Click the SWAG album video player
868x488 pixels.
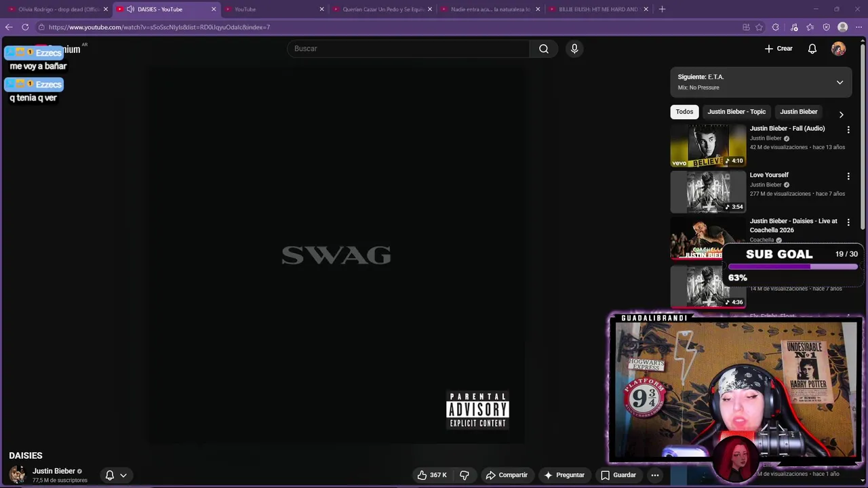(336, 256)
